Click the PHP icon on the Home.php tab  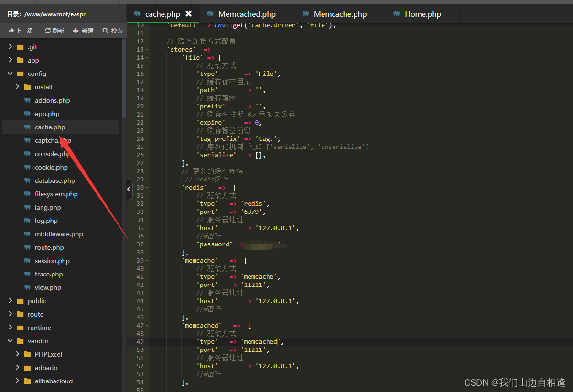(397, 14)
